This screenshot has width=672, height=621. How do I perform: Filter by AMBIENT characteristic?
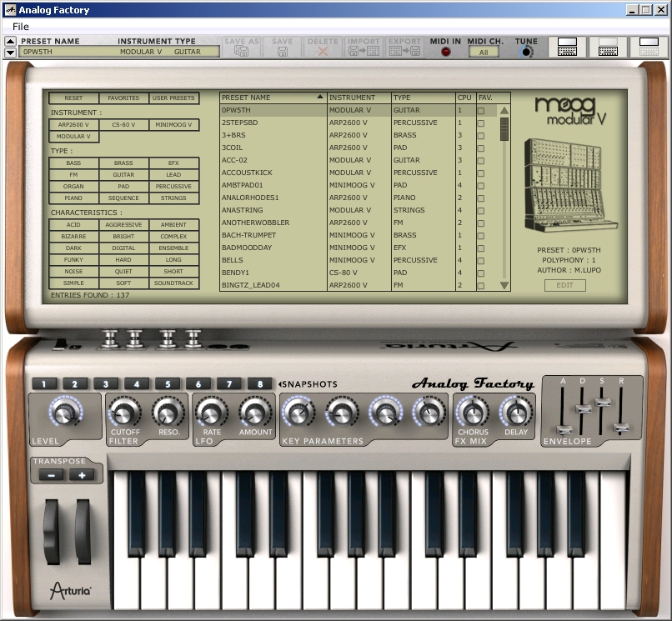point(173,224)
